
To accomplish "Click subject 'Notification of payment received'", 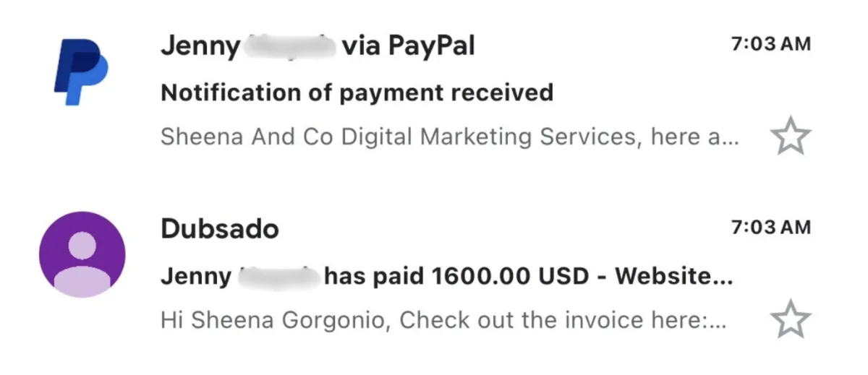I will coord(357,92).
